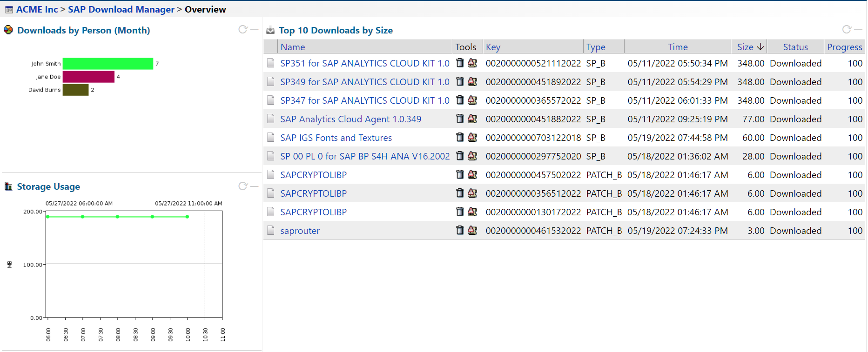
Task: Click the 10:00 data point on storage chart
Action: tap(187, 217)
